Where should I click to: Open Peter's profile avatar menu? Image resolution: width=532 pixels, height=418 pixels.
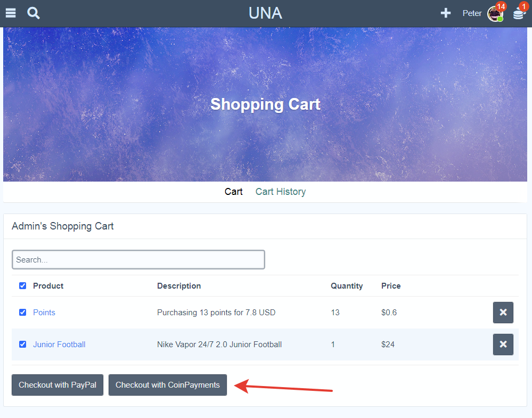[495, 13]
